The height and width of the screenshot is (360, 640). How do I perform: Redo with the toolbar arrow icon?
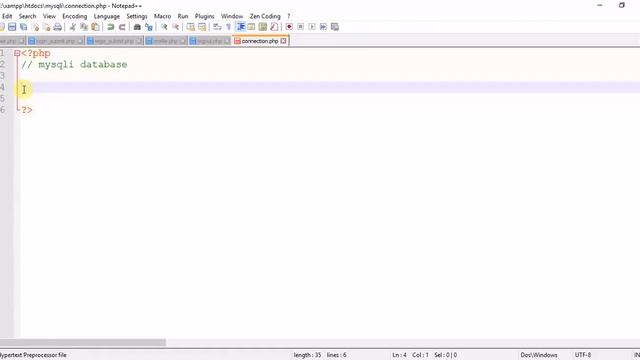tap(122, 27)
